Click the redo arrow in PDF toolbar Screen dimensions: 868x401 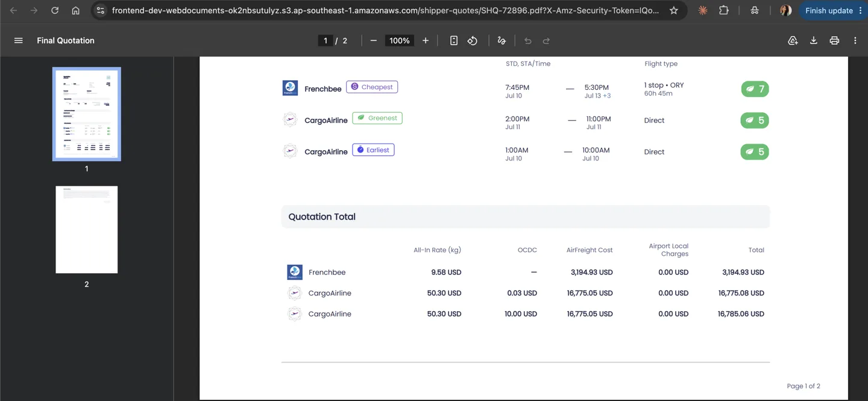(546, 40)
